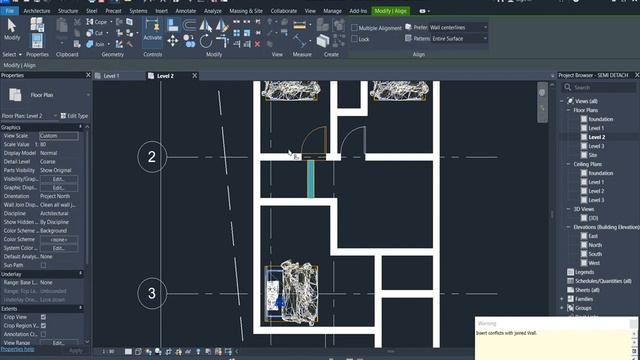640x360 pixels.
Task: Switch to the Level 1 view tab
Action: click(111, 76)
